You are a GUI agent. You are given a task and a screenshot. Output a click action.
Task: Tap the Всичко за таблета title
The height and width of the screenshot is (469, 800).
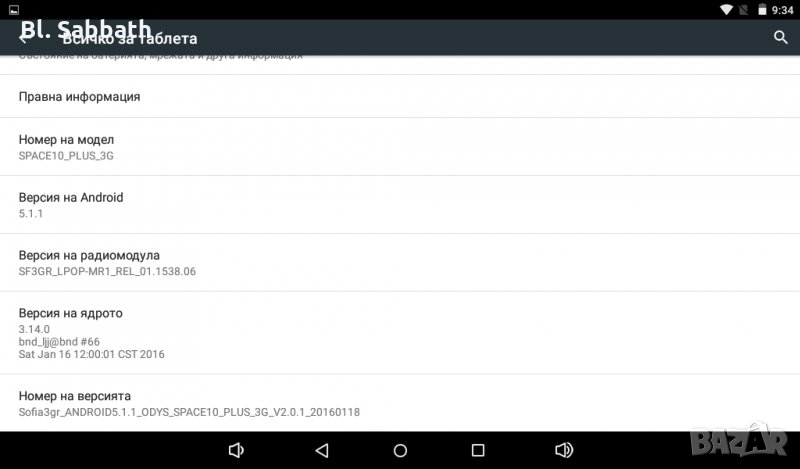point(130,39)
